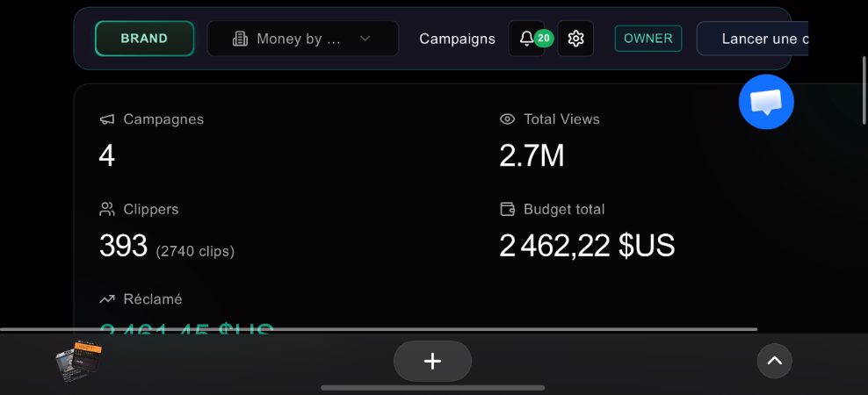Click the chevron arrow in brand selector
The width and height of the screenshot is (868, 395).
(365, 39)
